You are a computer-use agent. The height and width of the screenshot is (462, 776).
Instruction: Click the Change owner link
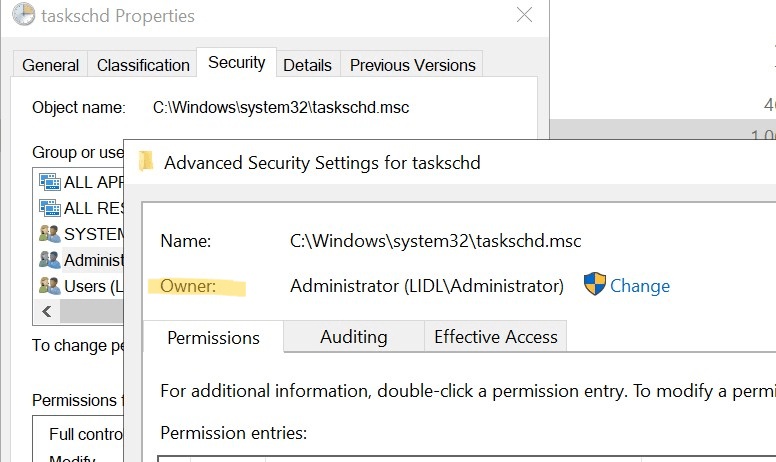pos(640,286)
